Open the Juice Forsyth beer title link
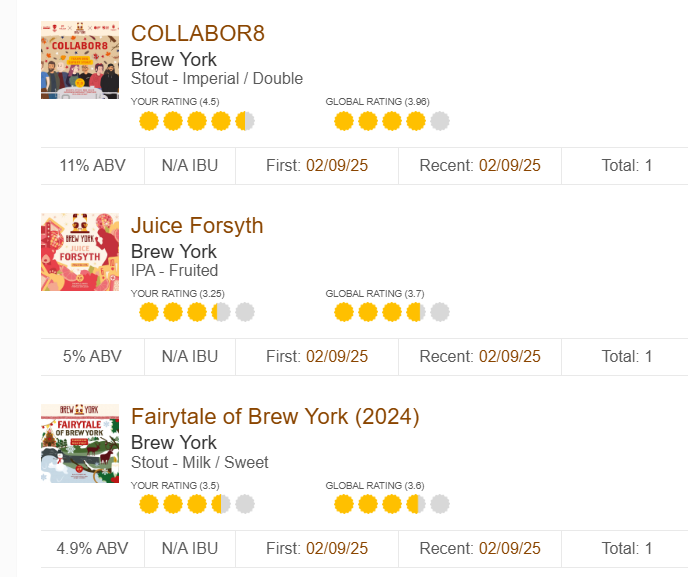Image resolution: width=688 pixels, height=577 pixels. 197,225
